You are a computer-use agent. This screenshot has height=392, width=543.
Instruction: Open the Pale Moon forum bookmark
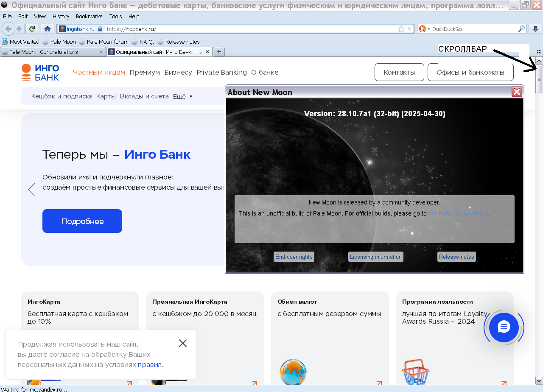(x=104, y=42)
